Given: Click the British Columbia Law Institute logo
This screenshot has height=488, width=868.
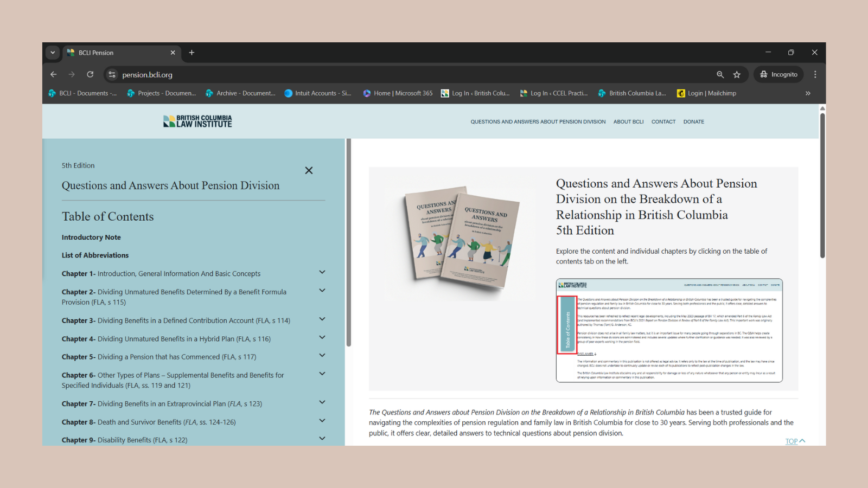Looking at the screenshot, I should [197, 121].
